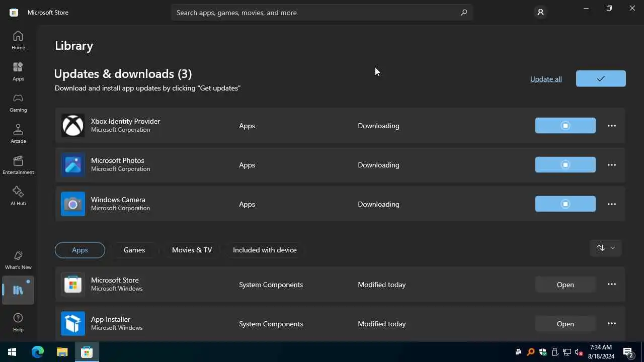Click the muted volume tray icon
Image resolution: width=644 pixels, height=362 pixels.
(579, 352)
